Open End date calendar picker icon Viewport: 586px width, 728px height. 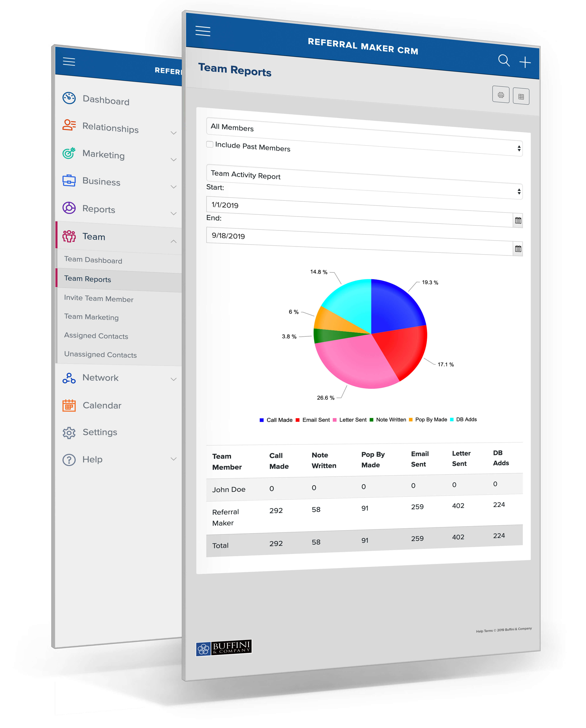pyautogui.click(x=518, y=249)
